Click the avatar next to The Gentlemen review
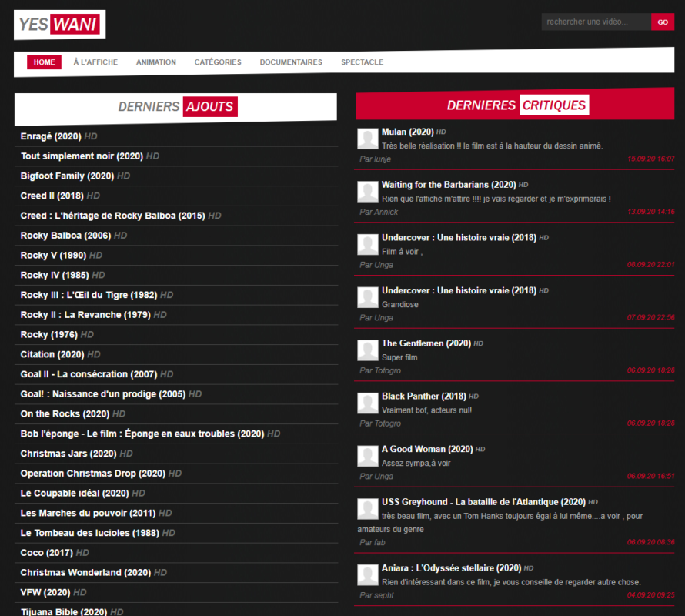This screenshot has height=616, width=685. [x=367, y=350]
